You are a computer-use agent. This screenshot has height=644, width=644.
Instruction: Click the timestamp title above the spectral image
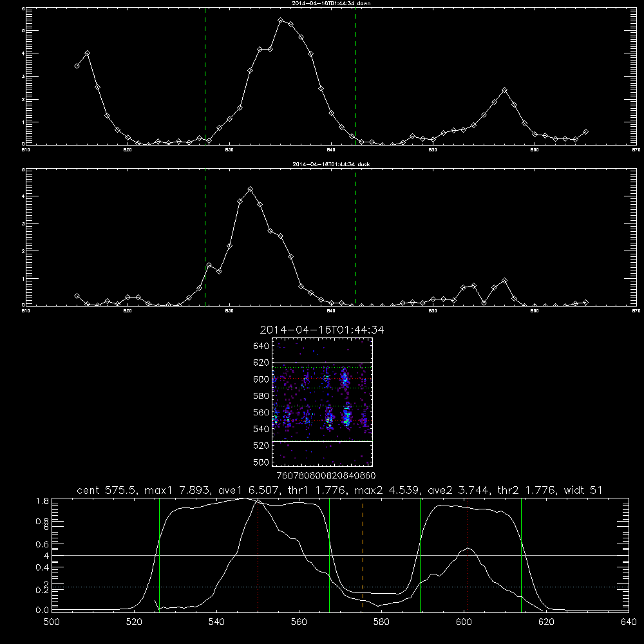[x=322, y=330]
